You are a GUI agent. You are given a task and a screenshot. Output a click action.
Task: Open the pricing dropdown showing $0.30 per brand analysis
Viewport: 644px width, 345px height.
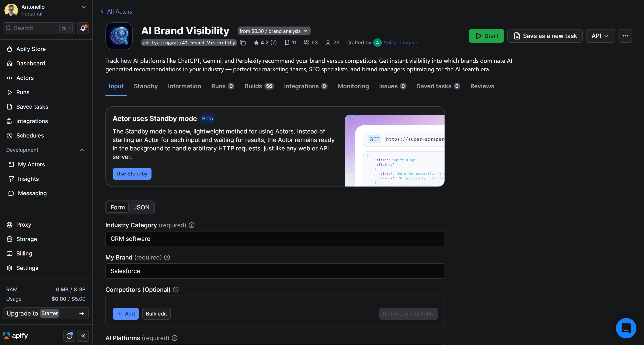274,31
